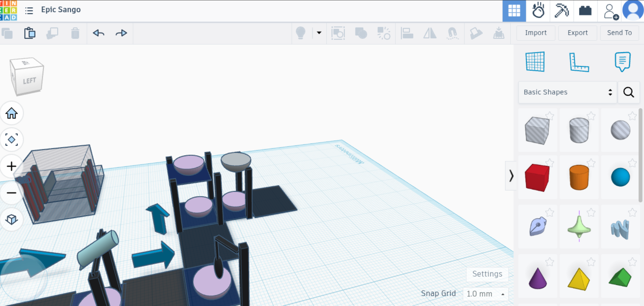Click the Export button
Screen dimensions: 644x306
(x=577, y=33)
